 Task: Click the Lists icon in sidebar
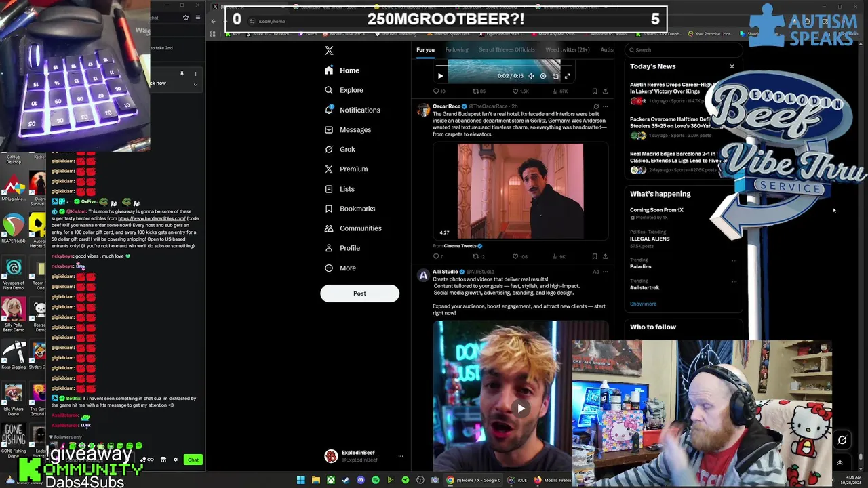(x=329, y=189)
